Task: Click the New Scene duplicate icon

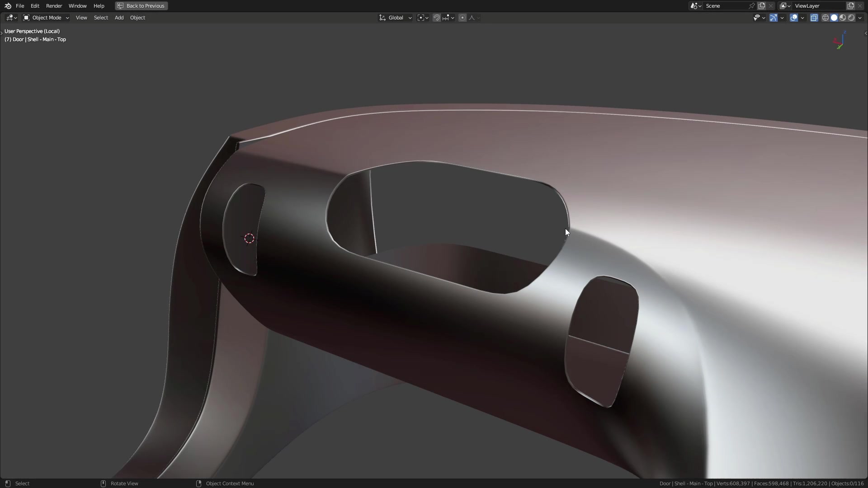Action: click(762, 6)
